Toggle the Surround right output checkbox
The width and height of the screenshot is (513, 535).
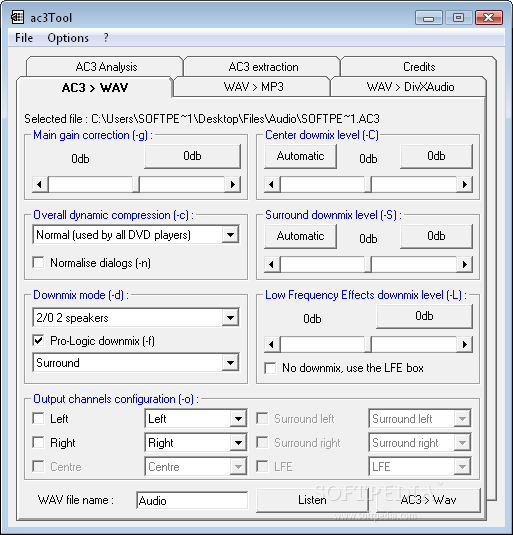pos(262,443)
